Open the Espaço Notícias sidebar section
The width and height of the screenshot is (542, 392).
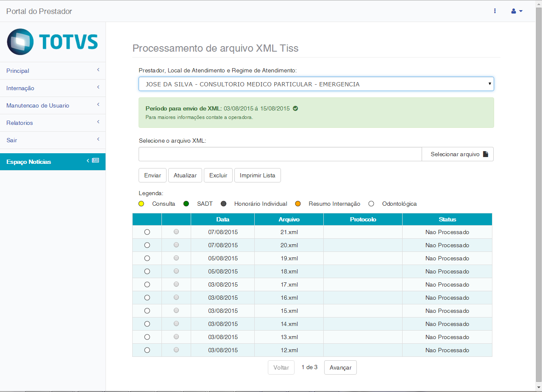coord(53,162)
